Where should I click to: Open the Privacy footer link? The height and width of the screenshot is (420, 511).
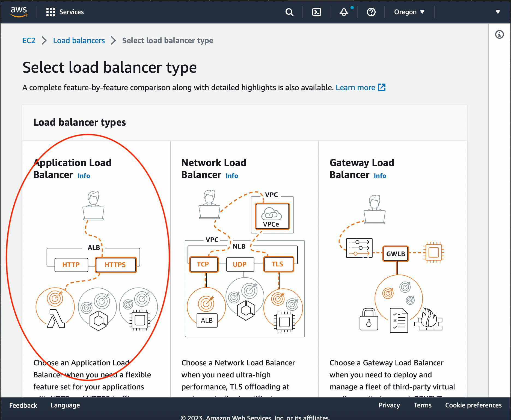point(389,405)
